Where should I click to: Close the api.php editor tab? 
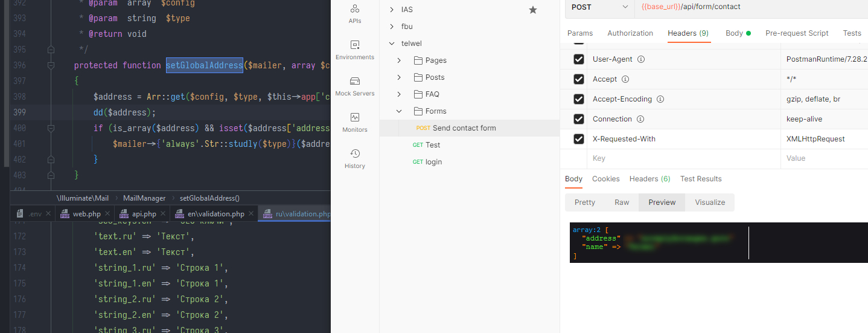coord(163,213)
